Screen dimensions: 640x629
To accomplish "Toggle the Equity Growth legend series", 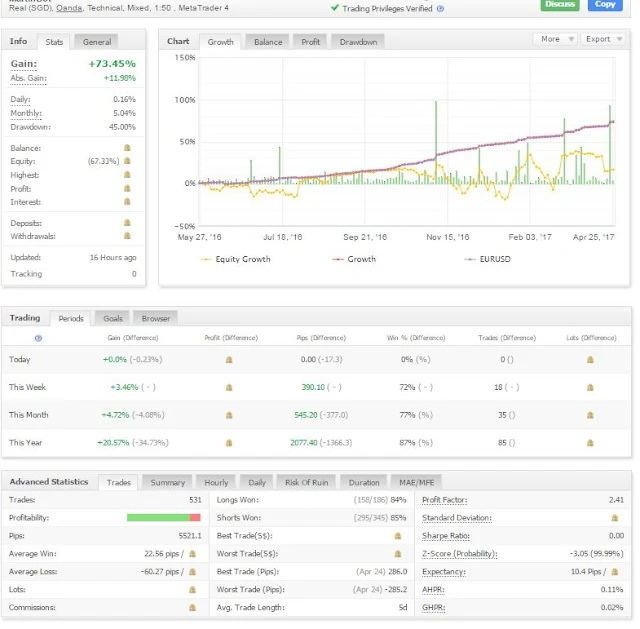I will 235,259.
